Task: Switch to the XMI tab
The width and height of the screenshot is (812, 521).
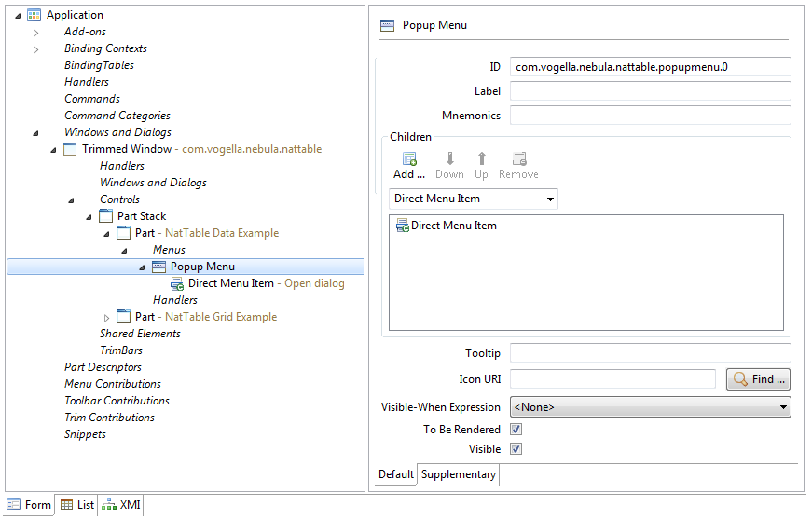Action: (x=120, y=505)
